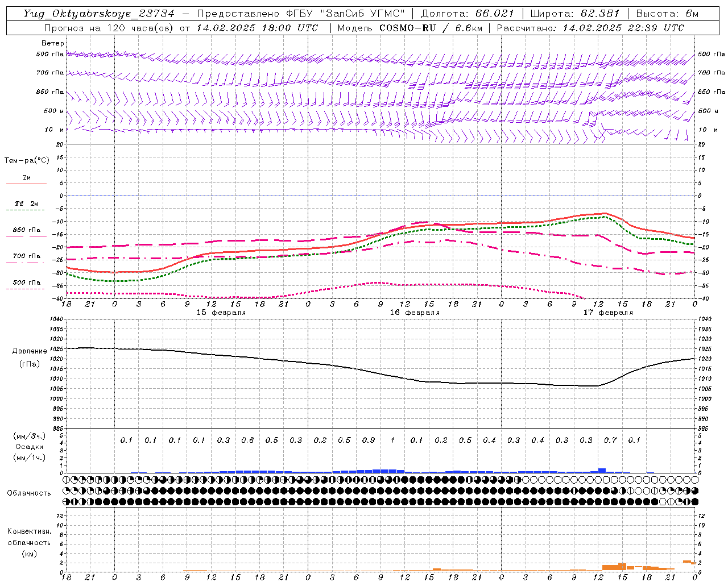Click "-40" on the left temperature axis
Viewport: 728px width, 582px height.
tap(57, 299)
